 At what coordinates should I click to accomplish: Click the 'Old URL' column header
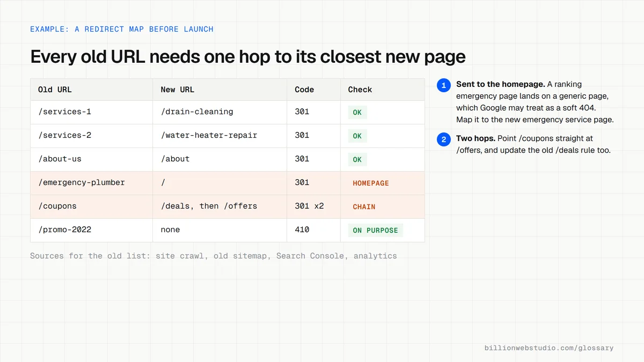[91, 90]
